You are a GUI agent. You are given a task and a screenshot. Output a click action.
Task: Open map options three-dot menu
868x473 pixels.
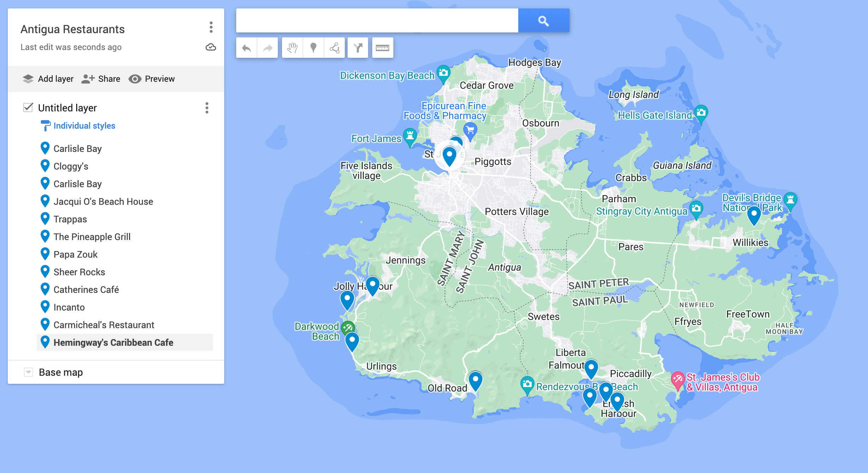211,27
